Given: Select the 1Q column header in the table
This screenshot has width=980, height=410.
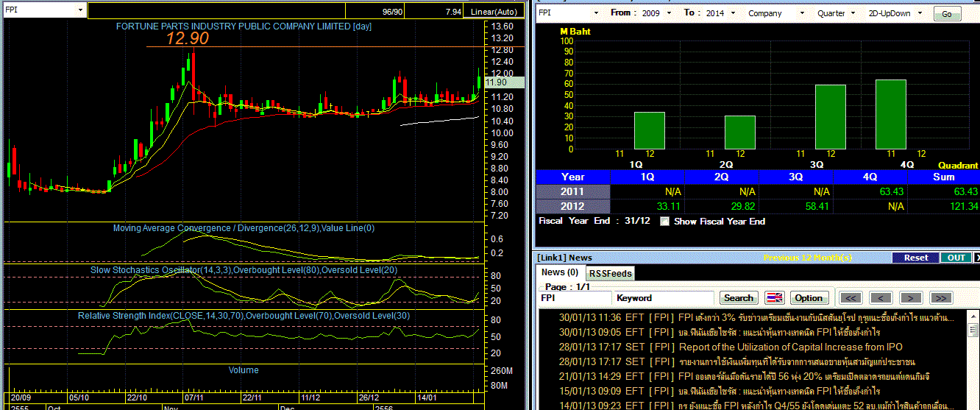Looking at the screenshot, I should click(647, 177).
